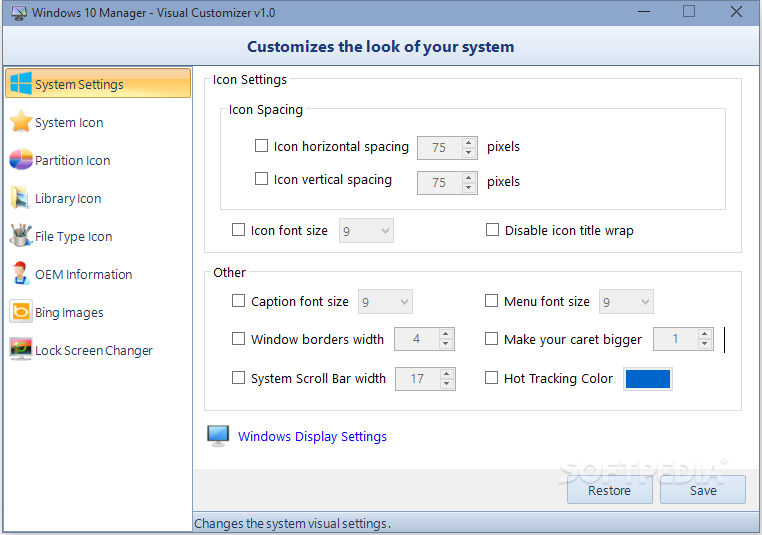Increase Window borders width with up arrow
Image resolution: width=762 pixels, height=535 pixels.
[x=446, y=334]
